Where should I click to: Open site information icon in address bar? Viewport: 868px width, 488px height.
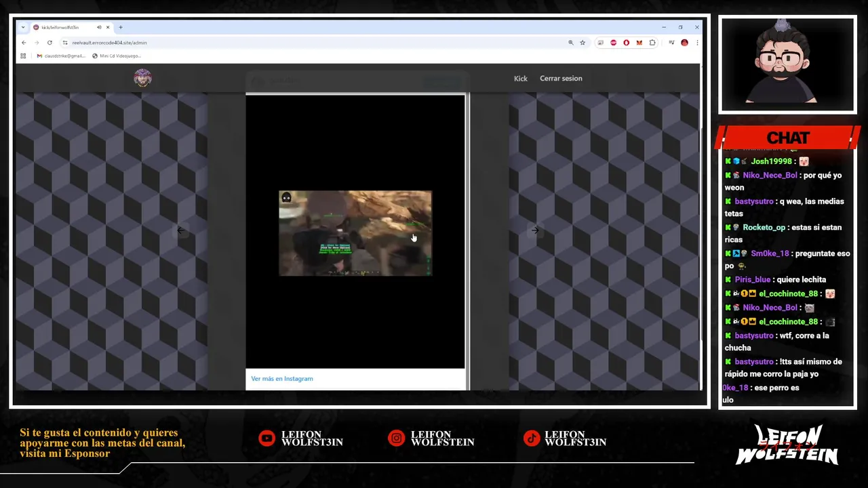point(65,42)
